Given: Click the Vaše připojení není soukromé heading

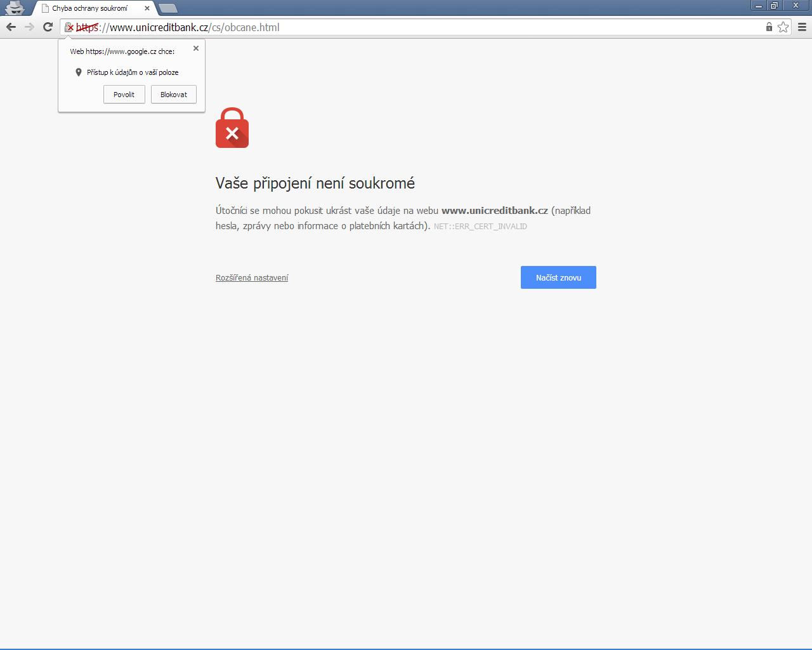Looking at the screenshot, I should (315, 183).
